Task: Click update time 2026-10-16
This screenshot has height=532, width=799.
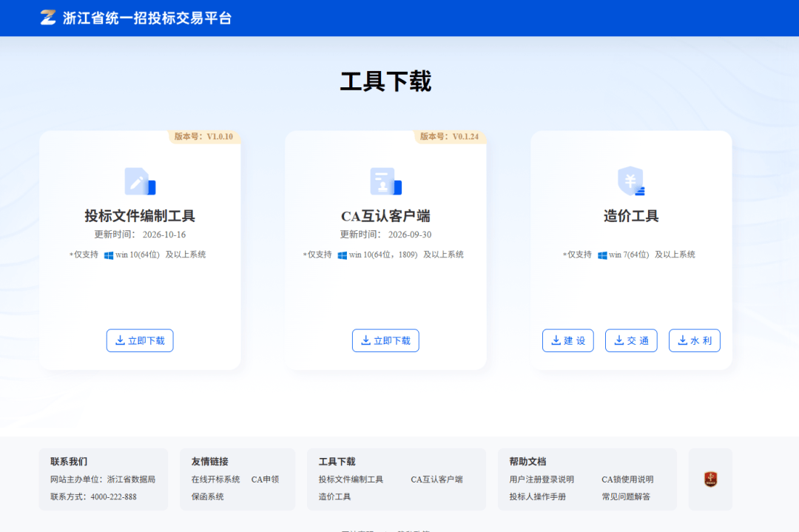Action: coord(164,235)
